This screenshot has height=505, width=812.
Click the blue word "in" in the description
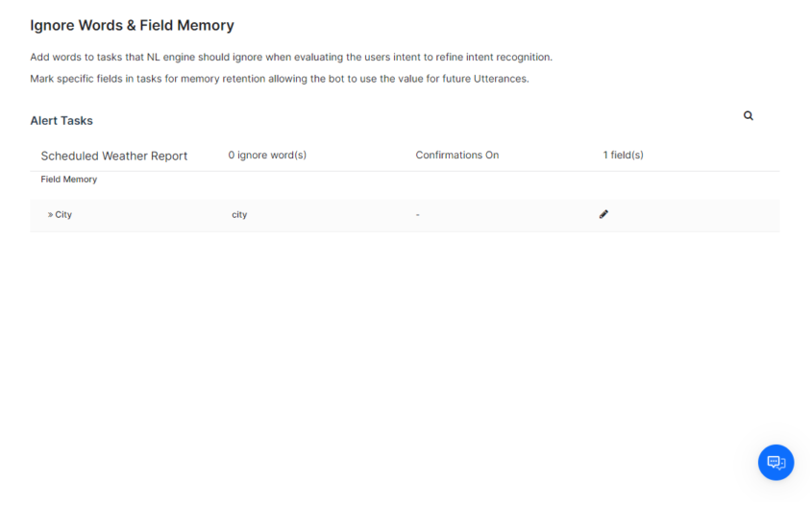130,79
